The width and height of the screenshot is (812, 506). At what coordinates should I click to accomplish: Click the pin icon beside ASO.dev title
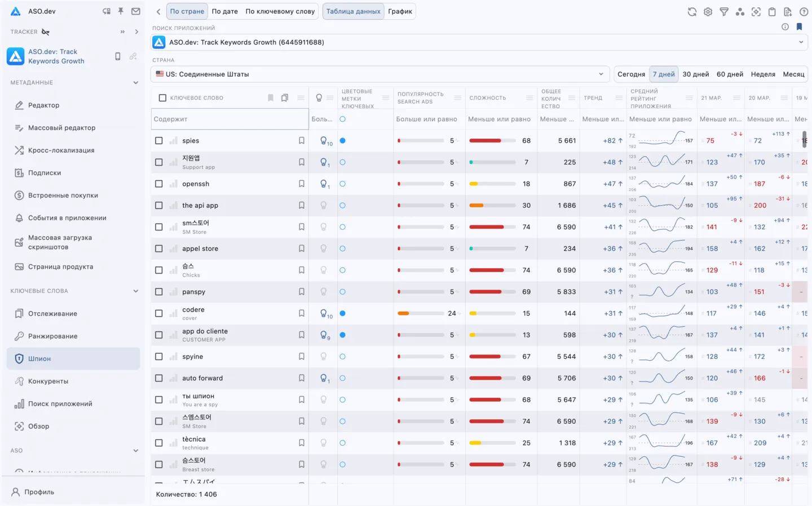(x=121, y=11)
